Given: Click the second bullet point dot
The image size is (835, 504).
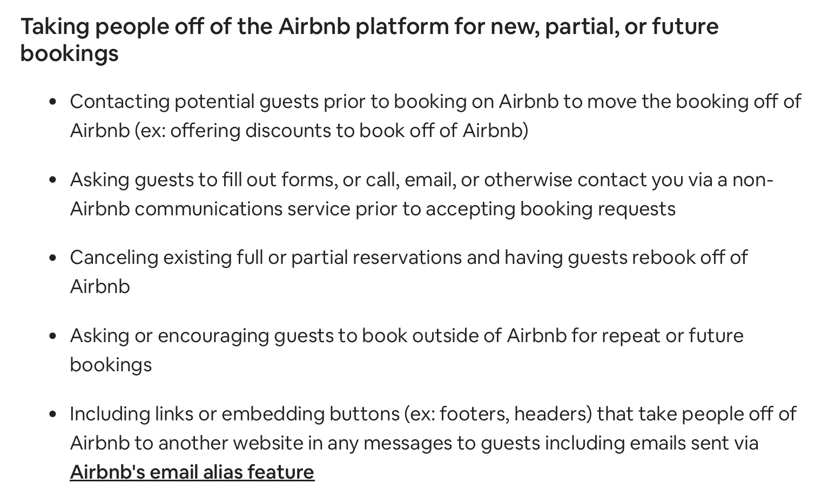Looking at the screenshot, I should 52,180.
